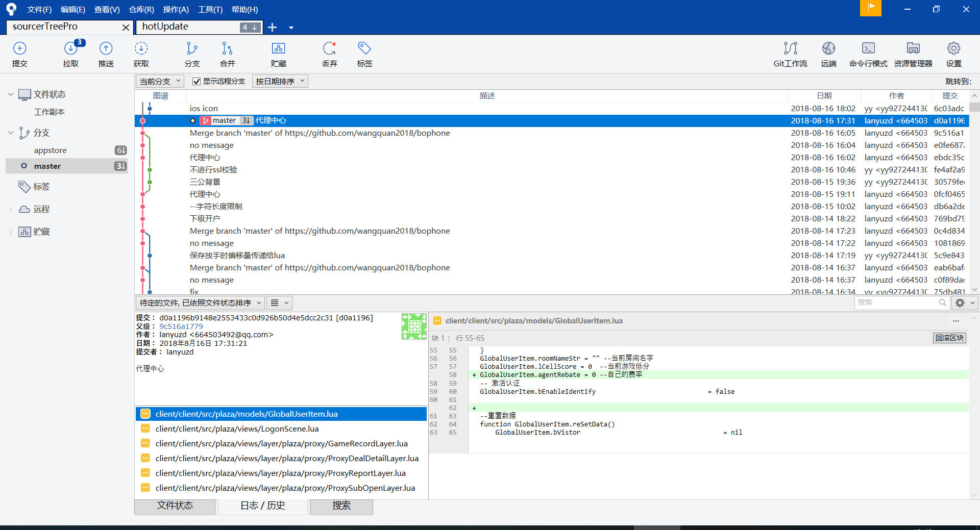
Task: Open the 编辑(E) menu
Action: tap(73, 9)
